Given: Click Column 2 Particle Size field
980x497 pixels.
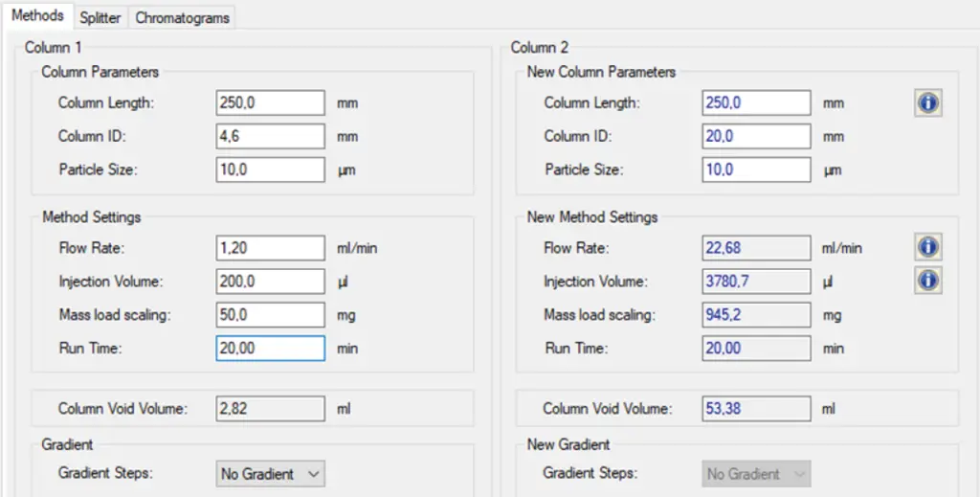Looking at the screenshot, I should click(756, 169).
